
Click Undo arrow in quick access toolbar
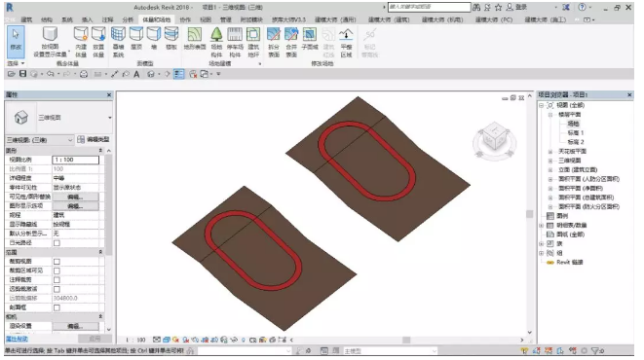50,74
